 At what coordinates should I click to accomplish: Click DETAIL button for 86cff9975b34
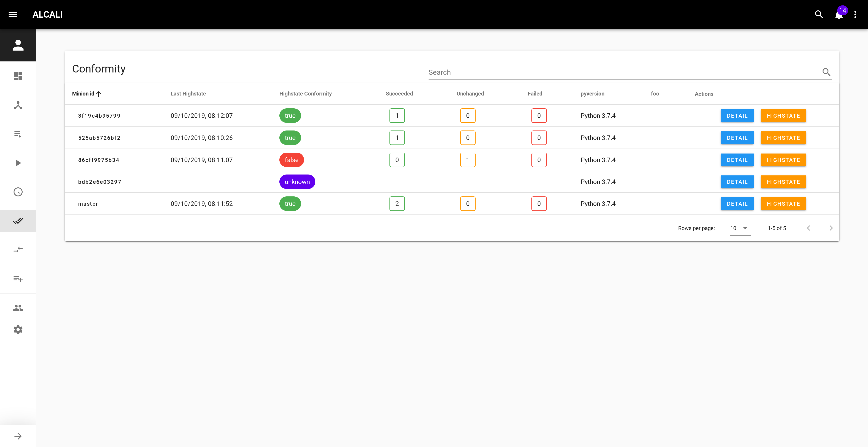click(737, 160)
